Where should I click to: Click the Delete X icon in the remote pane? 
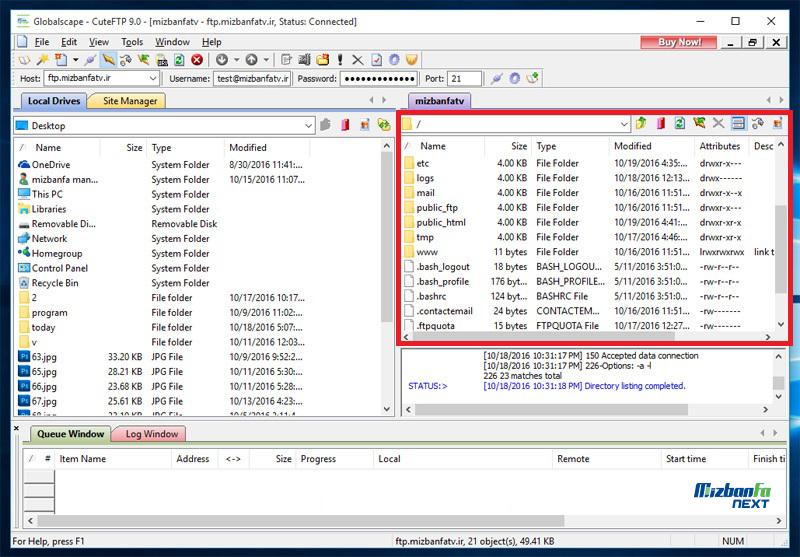tap(718, 124)
